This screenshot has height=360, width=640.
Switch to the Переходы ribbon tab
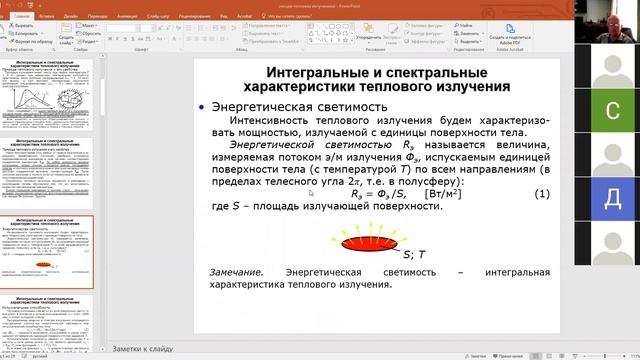pyautogui.click(x=98, y=16)
